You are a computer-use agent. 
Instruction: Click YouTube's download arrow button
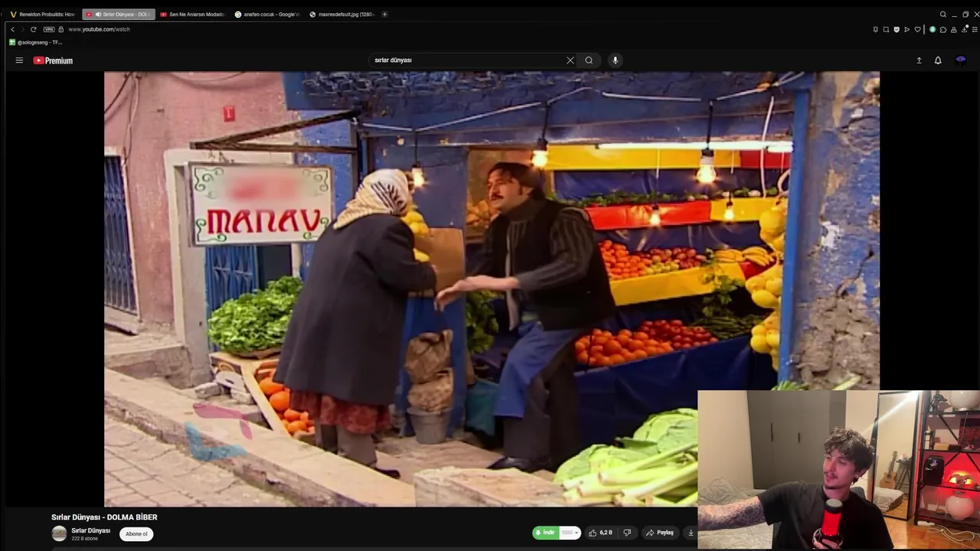click(x=691, y=533)
